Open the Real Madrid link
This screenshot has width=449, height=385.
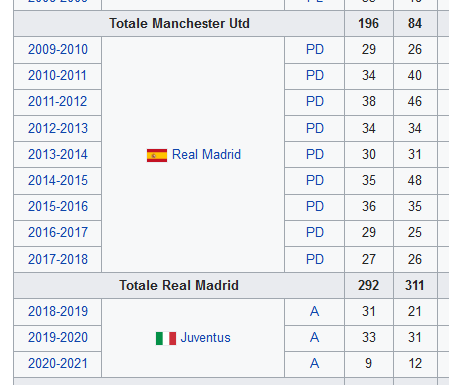pos(206,155)
